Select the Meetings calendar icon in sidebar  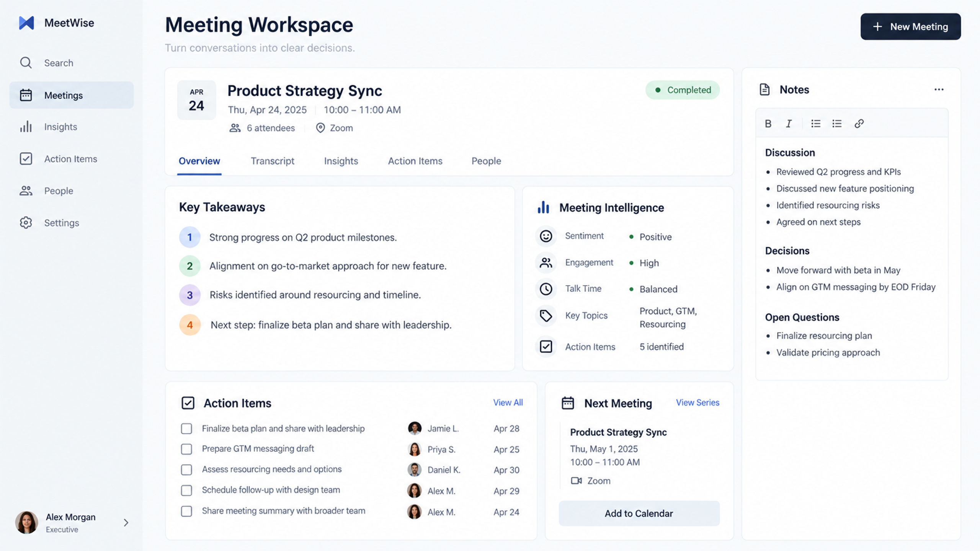point(26,95)
